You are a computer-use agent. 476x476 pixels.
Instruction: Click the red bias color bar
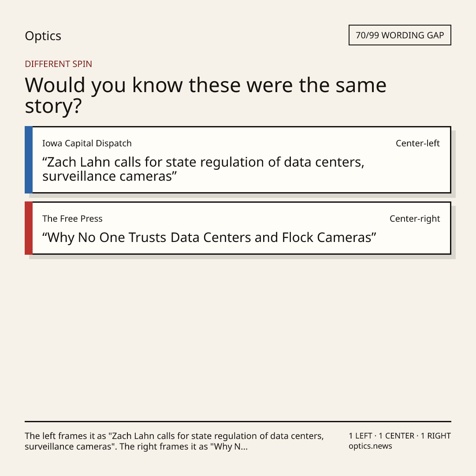(29, 228)
